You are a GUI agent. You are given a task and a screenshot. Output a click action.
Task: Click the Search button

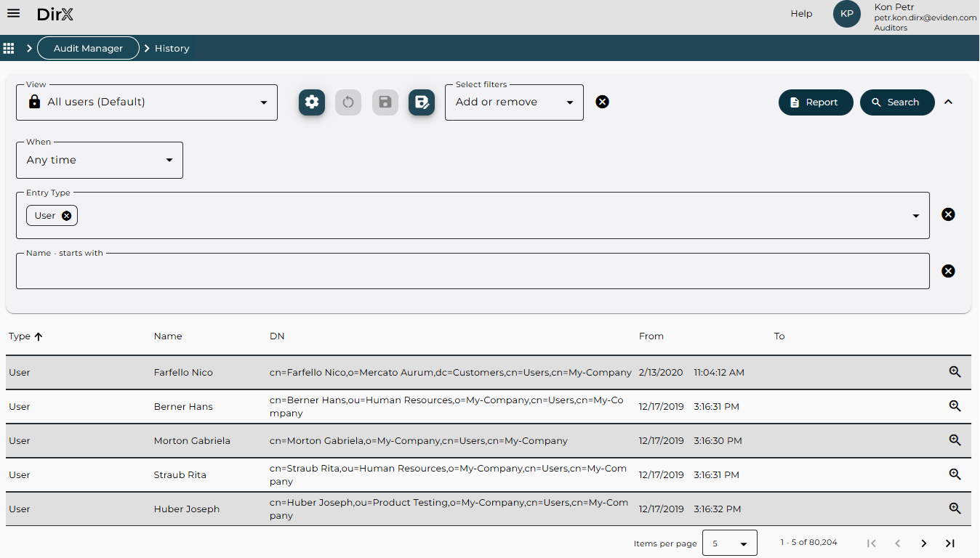pos(896,102)
